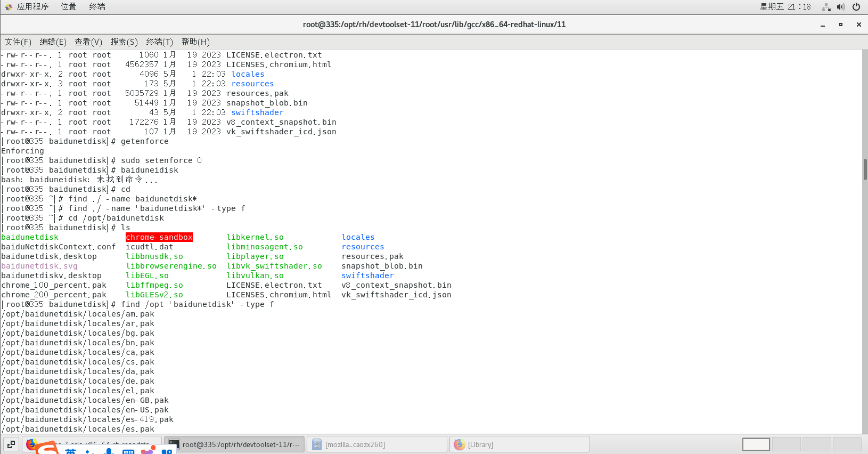Screen dimensions: 868x454
Task: Open the 编辑(E) menu
Action: pos(53,42)
